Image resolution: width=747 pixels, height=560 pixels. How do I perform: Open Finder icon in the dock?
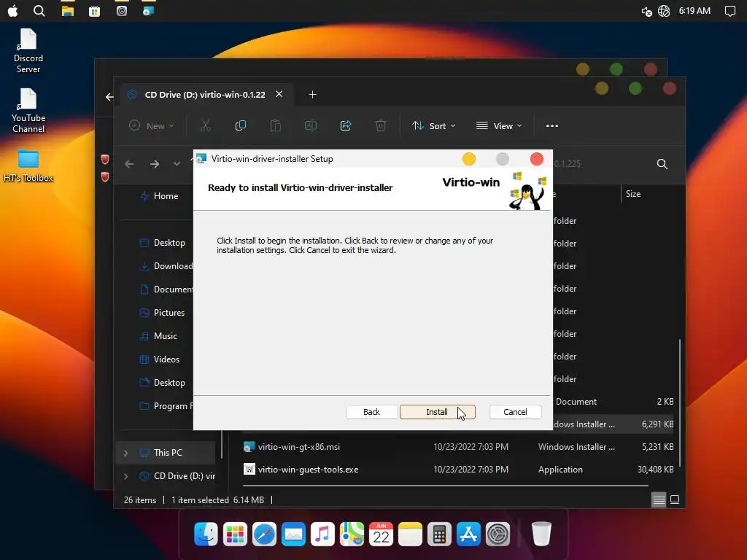point(206,534)
